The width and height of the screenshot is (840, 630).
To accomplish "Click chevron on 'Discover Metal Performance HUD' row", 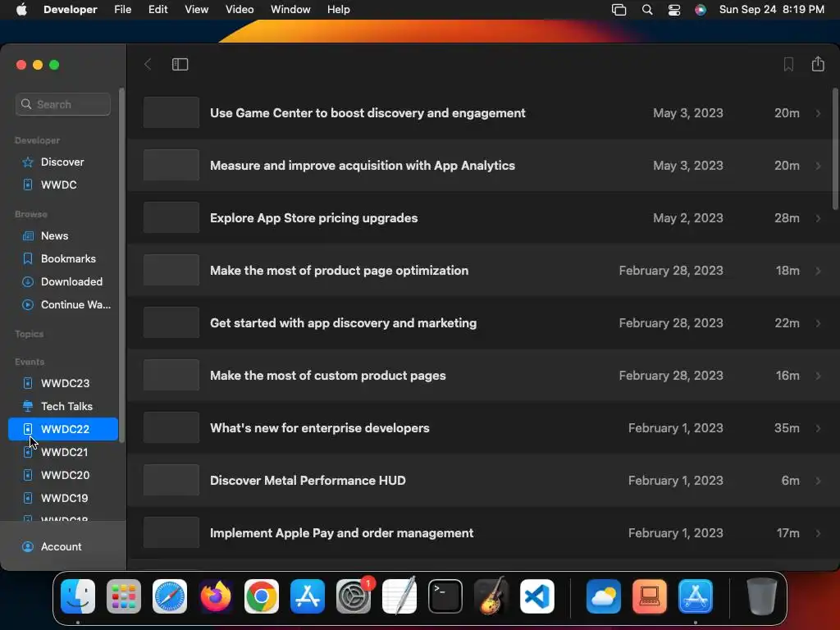I will (818, 481).
